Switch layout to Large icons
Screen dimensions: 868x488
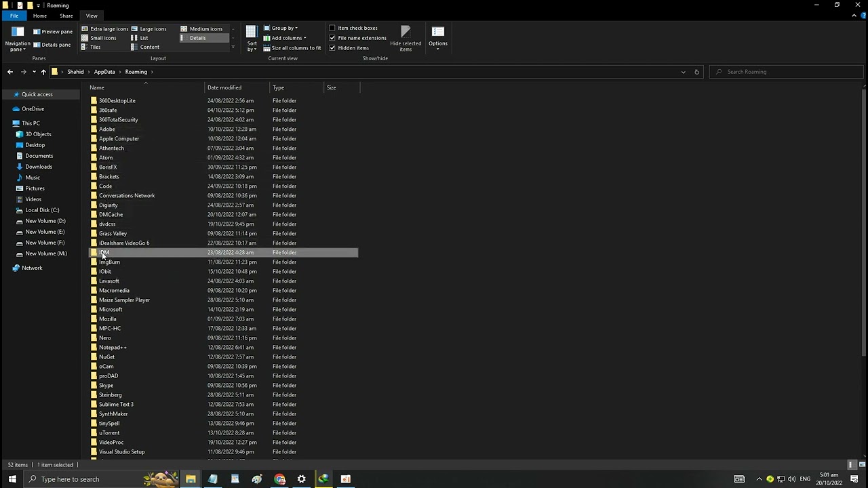pyautogui.click(x=149, y=29)
